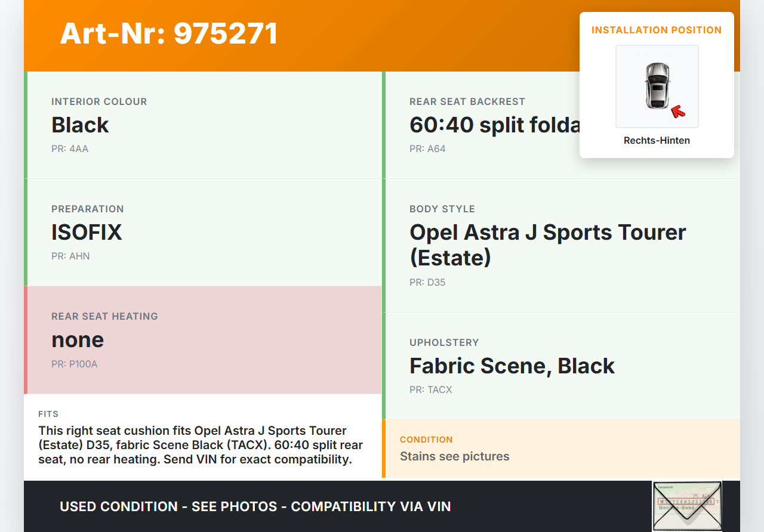Click the PR: TACX upholstery code

point(430,389)
